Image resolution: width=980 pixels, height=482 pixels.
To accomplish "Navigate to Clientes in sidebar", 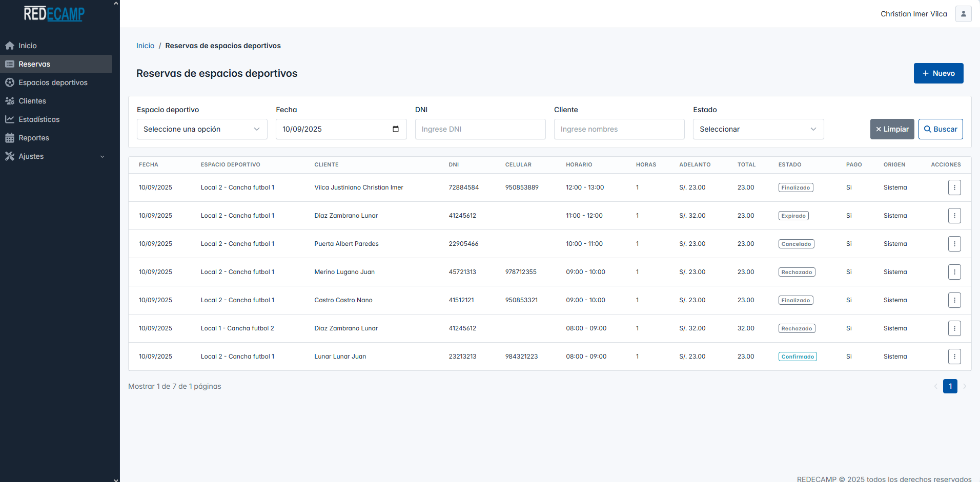I will pos(32,101).
